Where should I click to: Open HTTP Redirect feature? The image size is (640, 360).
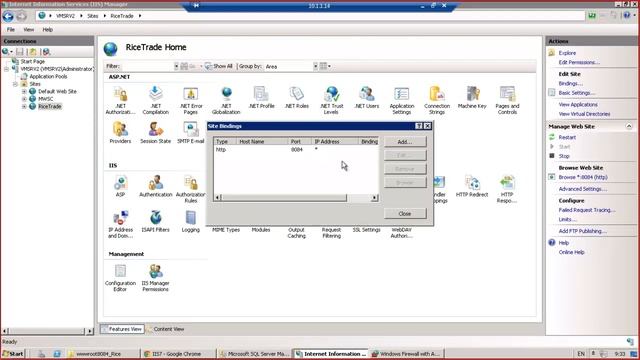tap(472, 186)
